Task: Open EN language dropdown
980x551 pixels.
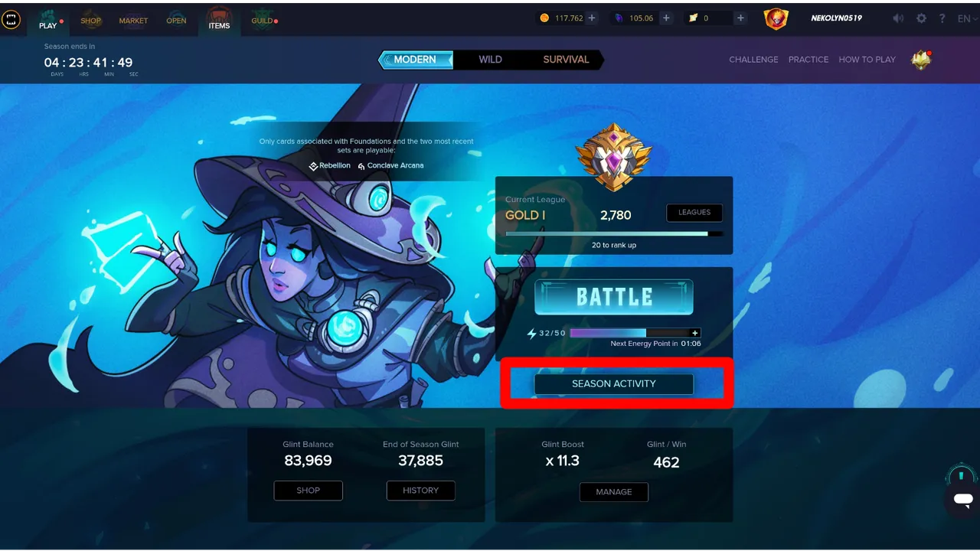Action: click(x=968, y=18)
